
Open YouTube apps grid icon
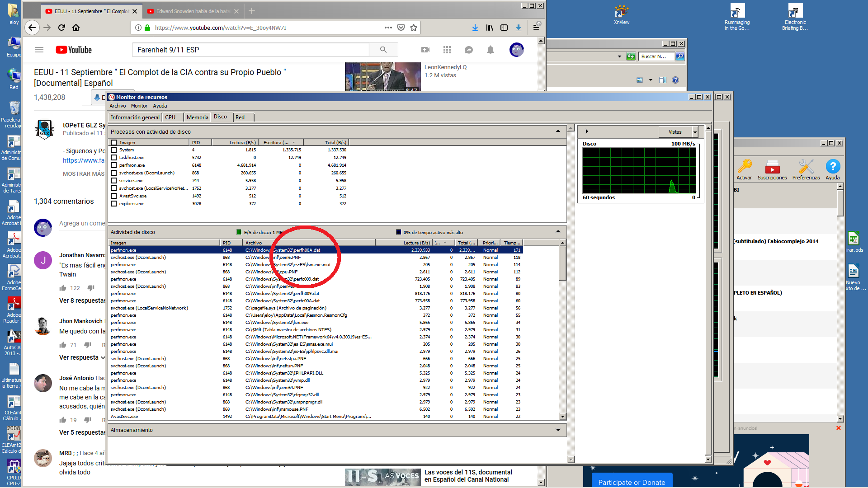coord(447,50)
